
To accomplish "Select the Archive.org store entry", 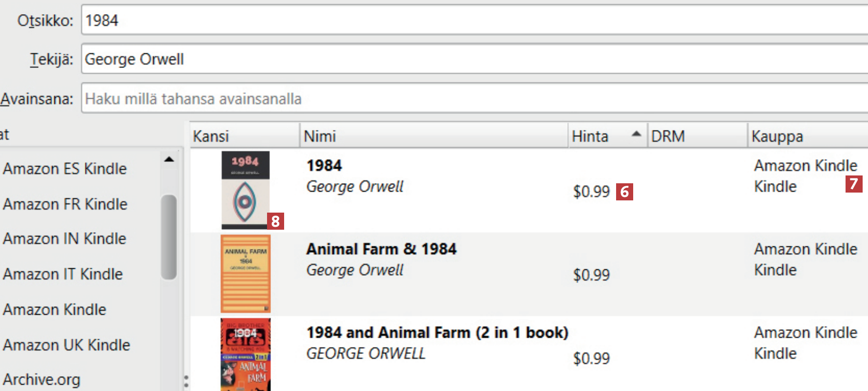I will coord(41,379).
